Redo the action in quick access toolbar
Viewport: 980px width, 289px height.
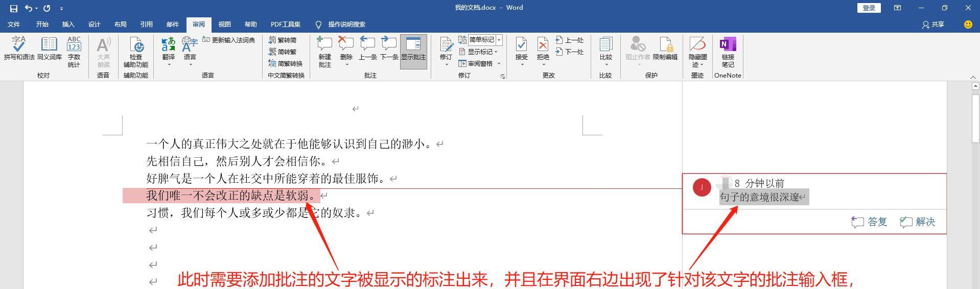(x=47, y=8)
